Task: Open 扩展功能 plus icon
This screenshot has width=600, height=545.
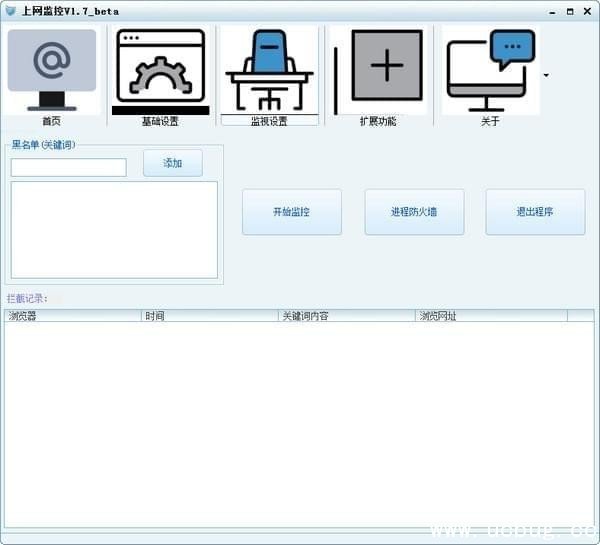Action: click(378, 71)
